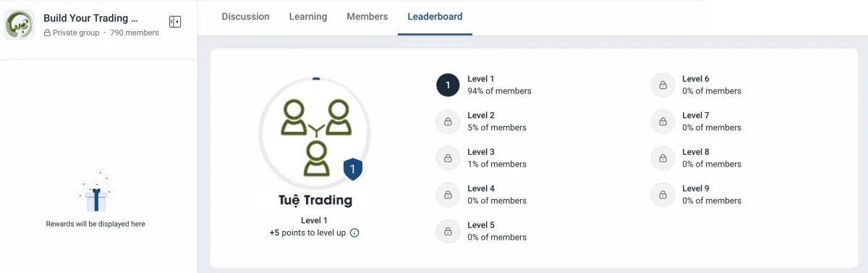The height and width of the screenshot is (273, 868).
Task: Select the Leaderboard tab
Action: [x=435, y=17]
